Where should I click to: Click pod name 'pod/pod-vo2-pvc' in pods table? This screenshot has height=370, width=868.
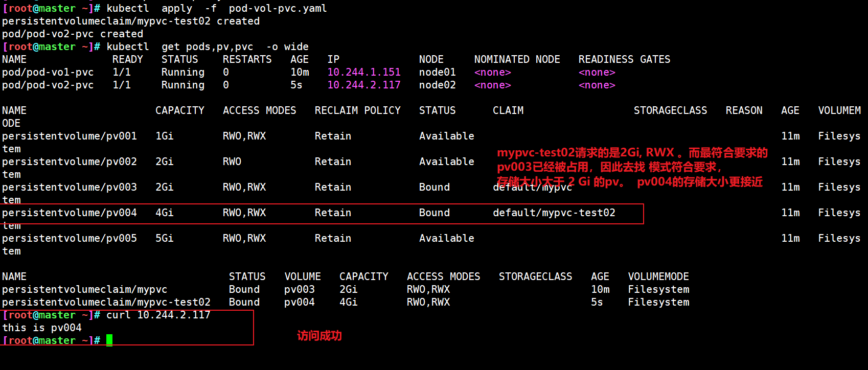point(48,85)
